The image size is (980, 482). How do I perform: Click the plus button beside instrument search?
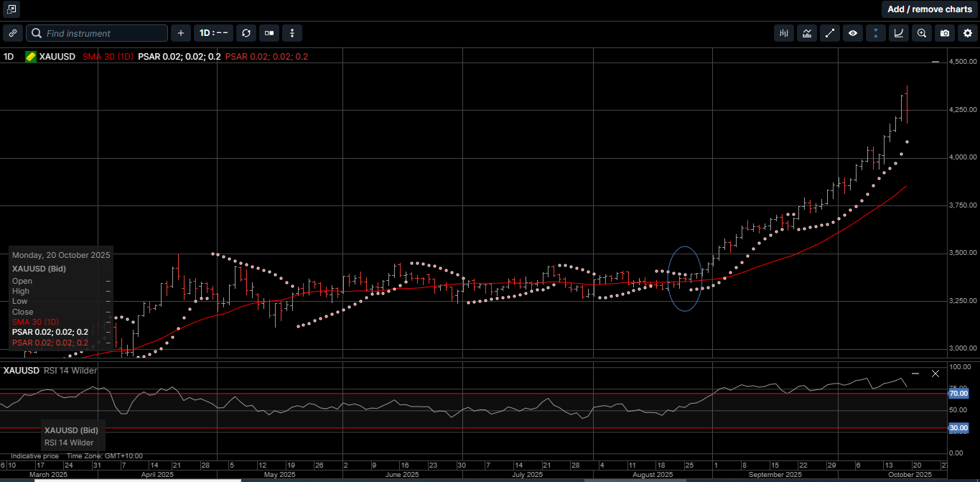(x=180, y=33)
